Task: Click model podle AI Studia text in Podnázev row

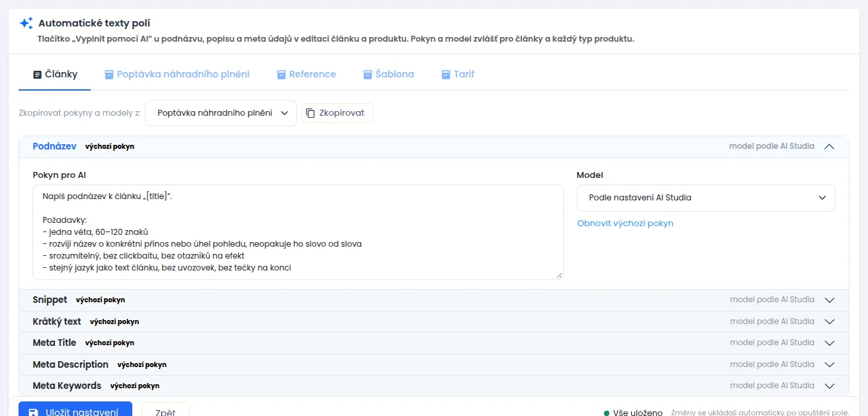Action: [x=771, y=146]
